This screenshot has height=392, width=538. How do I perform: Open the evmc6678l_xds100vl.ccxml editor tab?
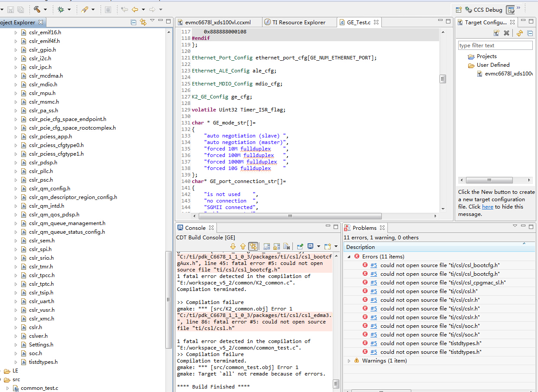coord(217,22)
